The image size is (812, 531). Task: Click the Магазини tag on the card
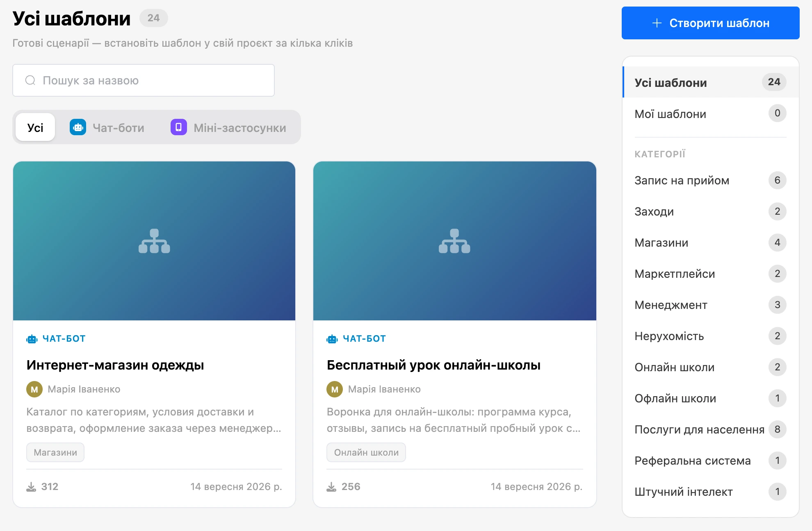tap(55, 452)
